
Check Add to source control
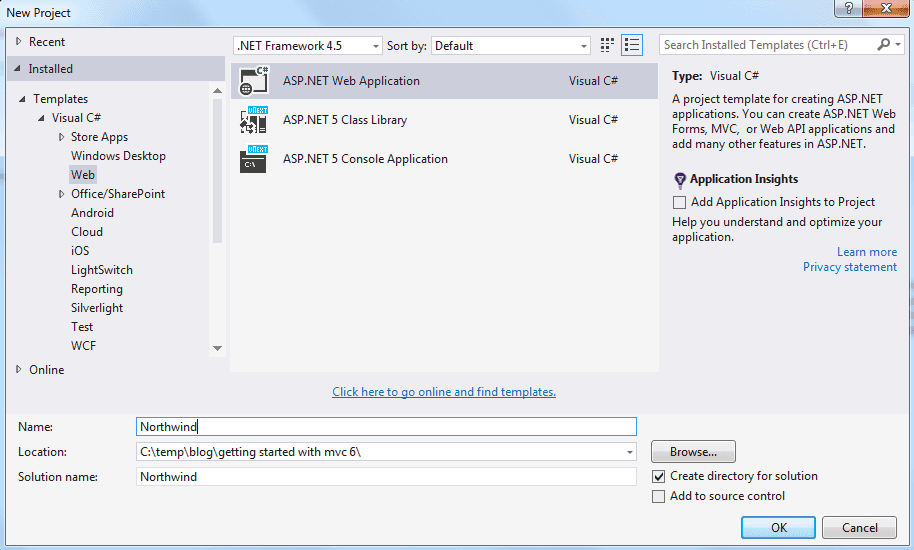(x=658, y=496)
